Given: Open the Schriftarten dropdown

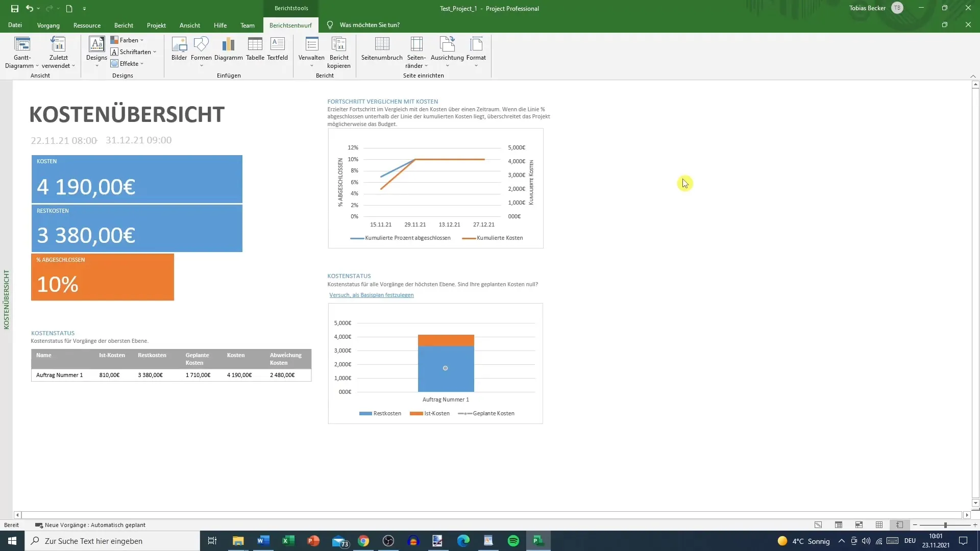Looking at the screenshot, I should tap(134, 52).
